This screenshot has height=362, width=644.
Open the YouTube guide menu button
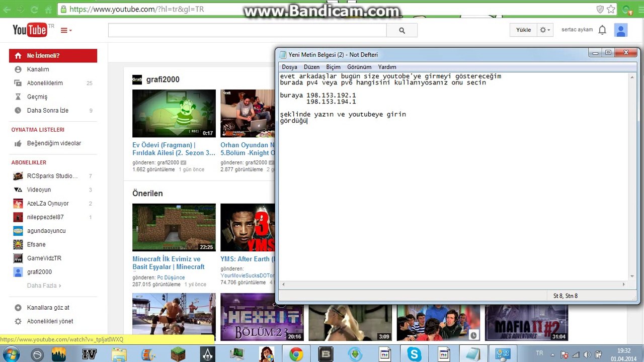point(66,31)
